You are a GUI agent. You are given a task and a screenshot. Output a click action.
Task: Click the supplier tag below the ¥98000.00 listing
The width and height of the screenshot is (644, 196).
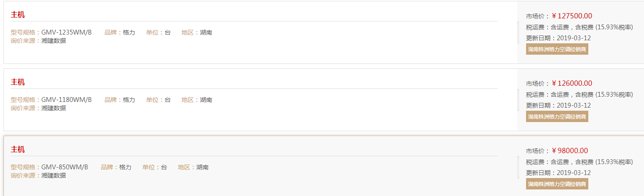tap(557, 184)
